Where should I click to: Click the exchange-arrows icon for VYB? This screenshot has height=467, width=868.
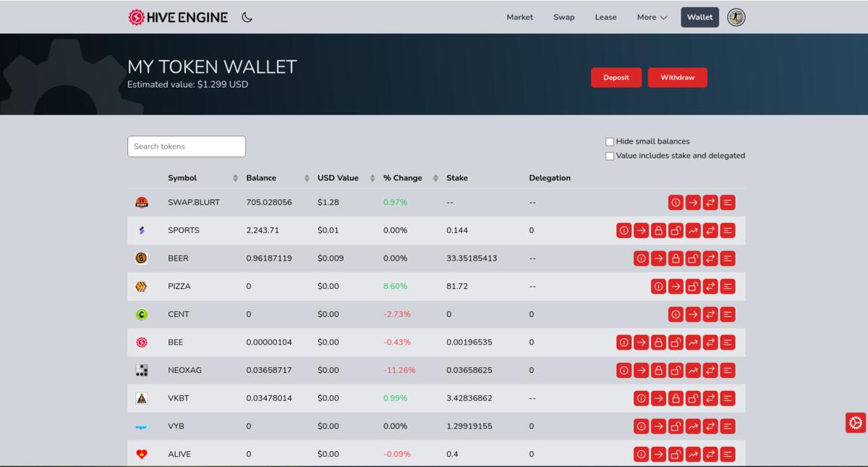[x=710, y=426]
